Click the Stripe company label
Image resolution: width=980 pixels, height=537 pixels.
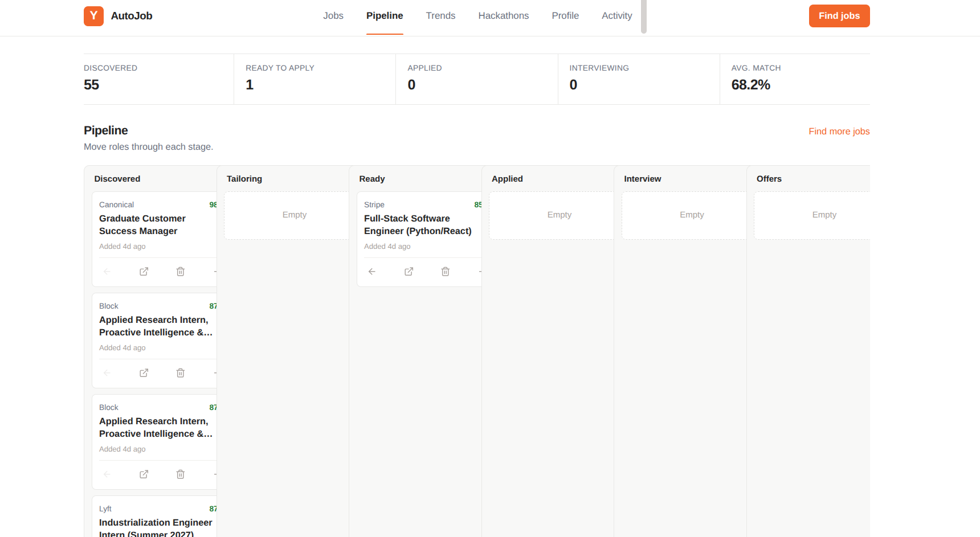click(374, 204)
